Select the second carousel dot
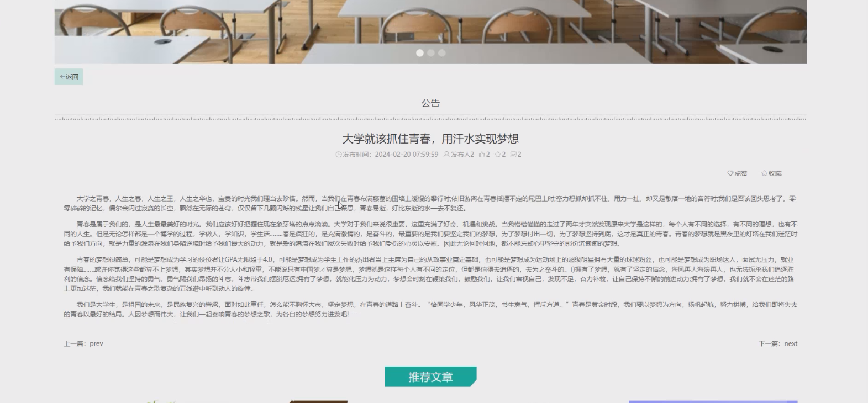The width and height of the screenshot is (868, 403). 431,53
